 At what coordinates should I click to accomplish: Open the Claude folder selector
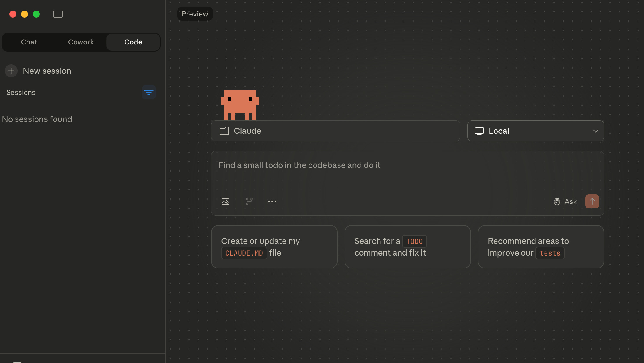coord(335,131)
